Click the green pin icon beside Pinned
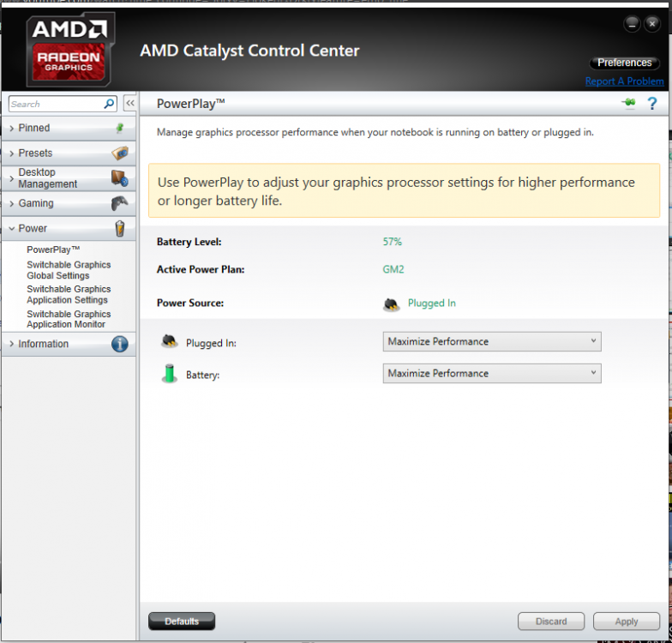The height and width of the screenshot is (643, 672). tap(120, 128)
